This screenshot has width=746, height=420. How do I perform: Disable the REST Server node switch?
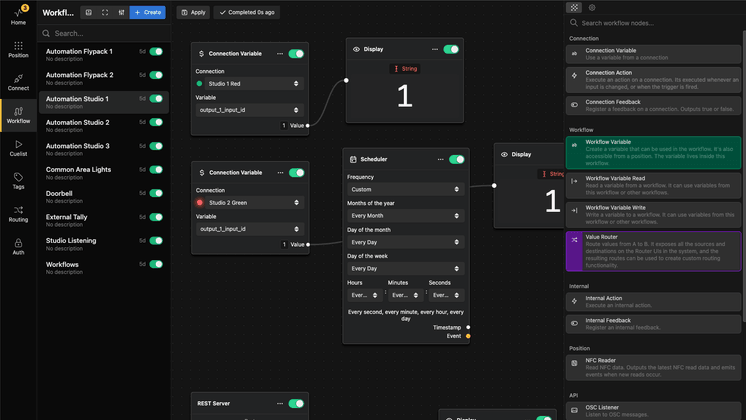point(296,403)
